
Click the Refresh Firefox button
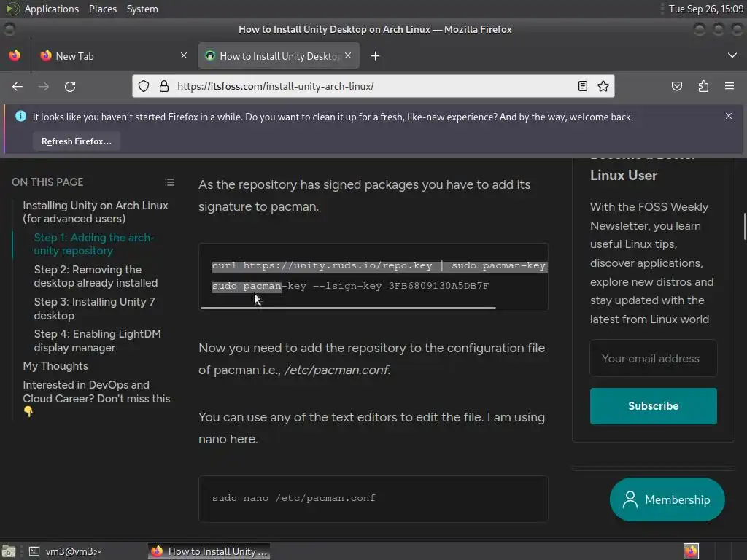(x=76, y=141)
